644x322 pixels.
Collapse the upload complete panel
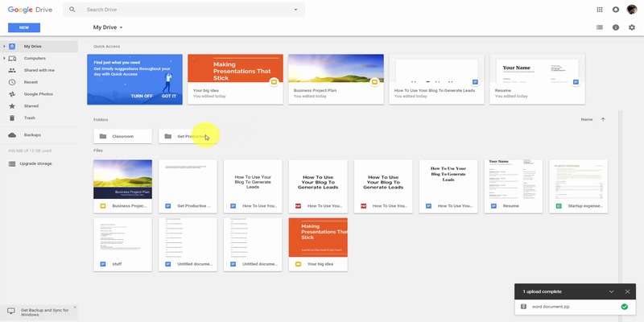tap(611, 291)
